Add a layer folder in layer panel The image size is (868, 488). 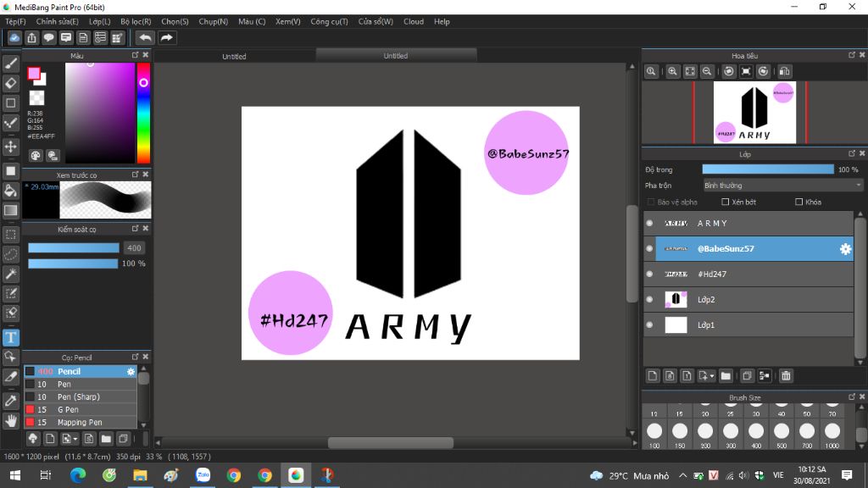726,376
